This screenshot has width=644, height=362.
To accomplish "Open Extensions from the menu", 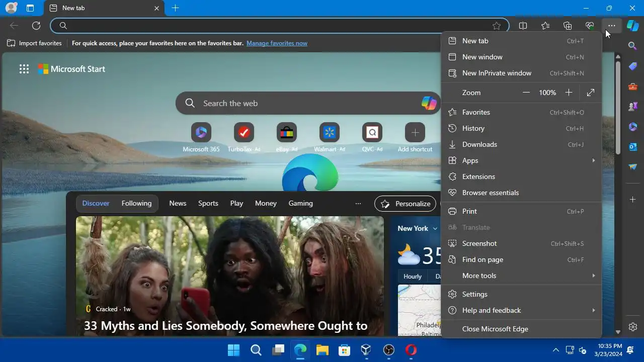I will pos(521,176).
